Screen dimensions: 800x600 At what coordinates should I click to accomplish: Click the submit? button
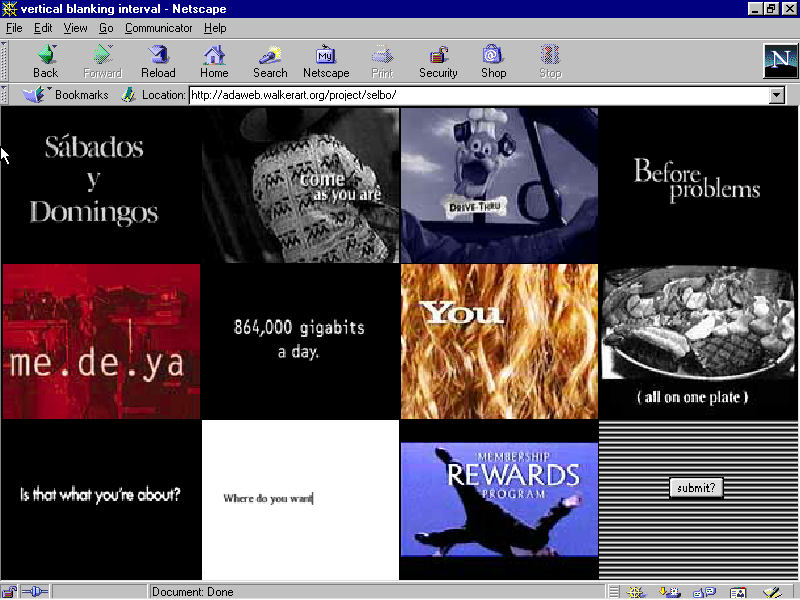click(696, 488)
